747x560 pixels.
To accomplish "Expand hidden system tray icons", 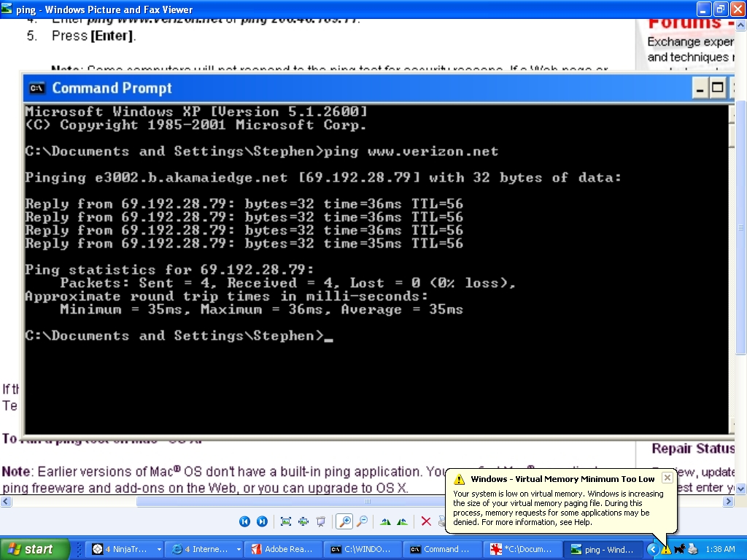I will (652, 550).
